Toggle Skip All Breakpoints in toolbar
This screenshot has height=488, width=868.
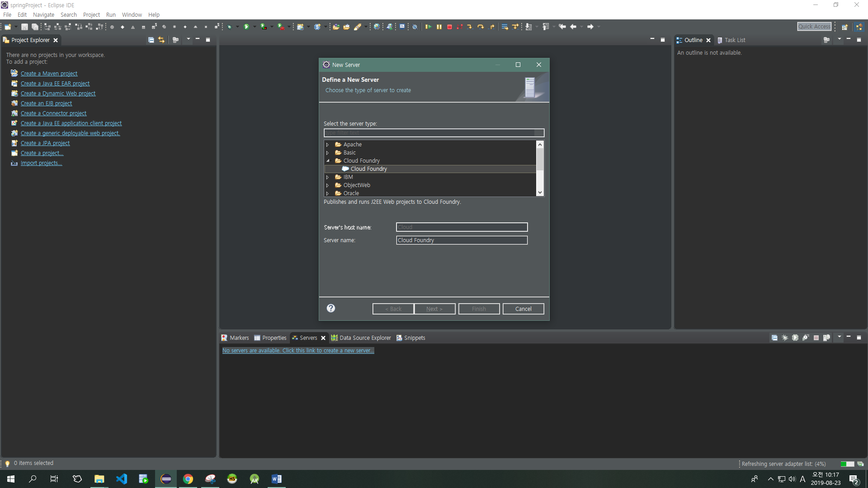pos(415,27)
